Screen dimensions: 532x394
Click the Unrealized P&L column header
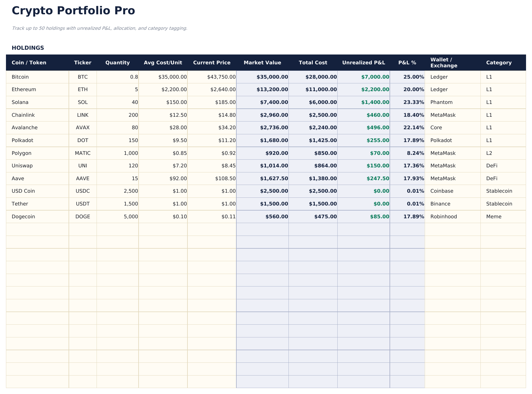(x=364, y=63)
